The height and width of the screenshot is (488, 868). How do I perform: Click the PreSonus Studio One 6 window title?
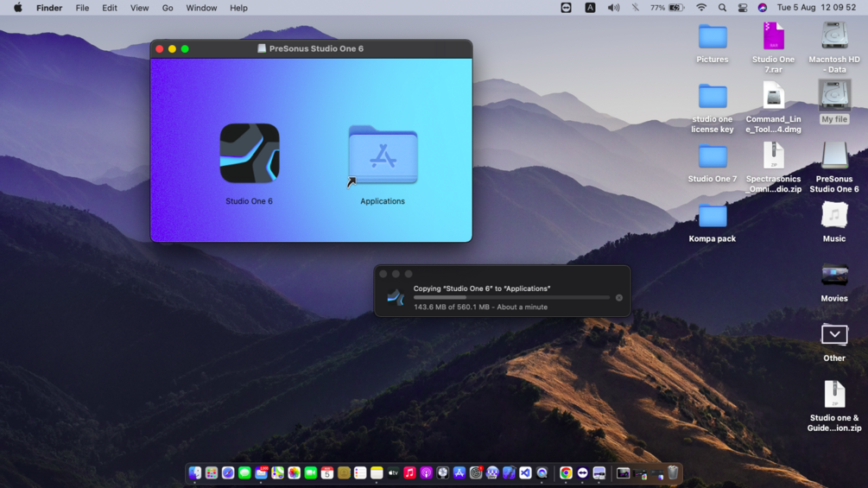tap(316, 48)
